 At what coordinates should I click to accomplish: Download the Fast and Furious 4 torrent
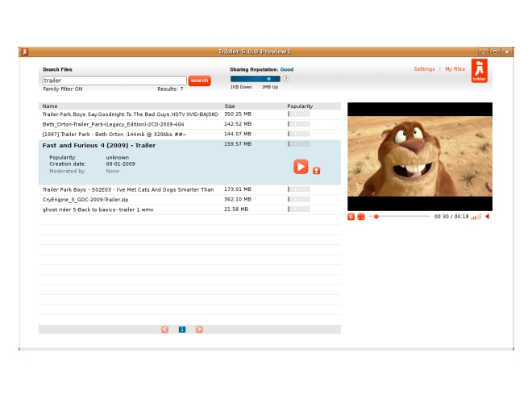click(317, 170)
